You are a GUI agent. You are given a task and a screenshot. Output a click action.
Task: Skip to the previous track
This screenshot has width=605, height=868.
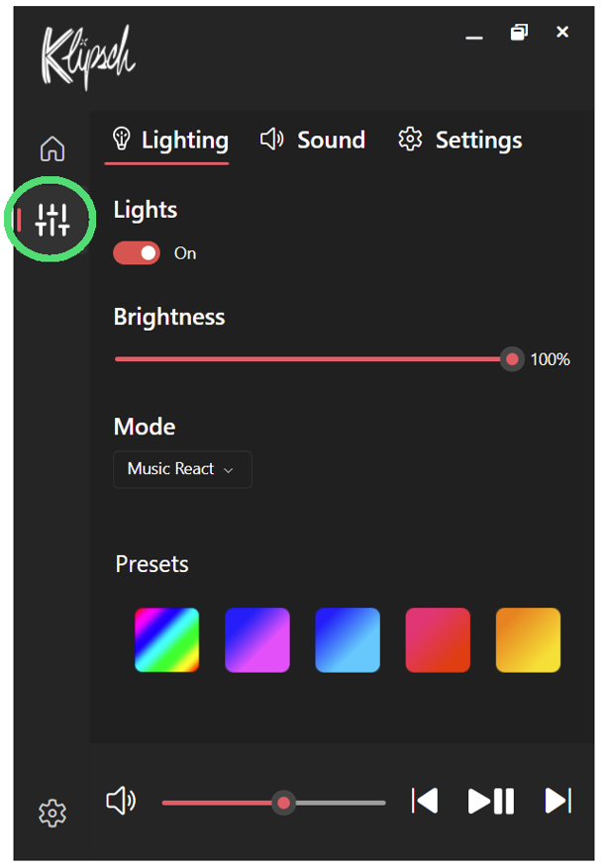(424, 802)
